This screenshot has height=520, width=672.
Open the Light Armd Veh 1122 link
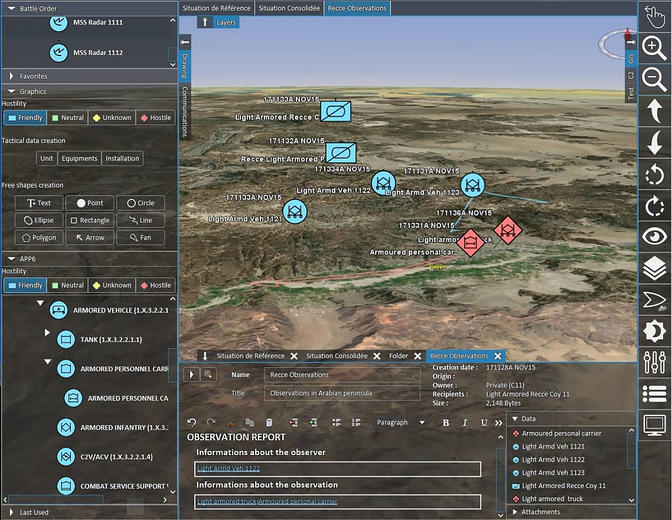click(228, 469)
